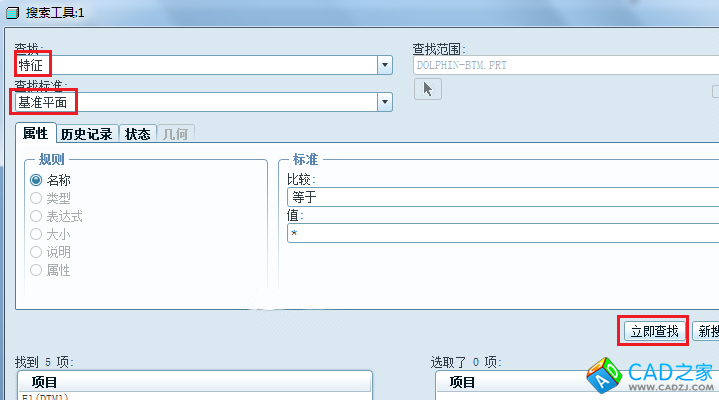Open the 查找 dropdown showing 特征
This screenshot has height=400, width=719.
(x=384, y=65)
